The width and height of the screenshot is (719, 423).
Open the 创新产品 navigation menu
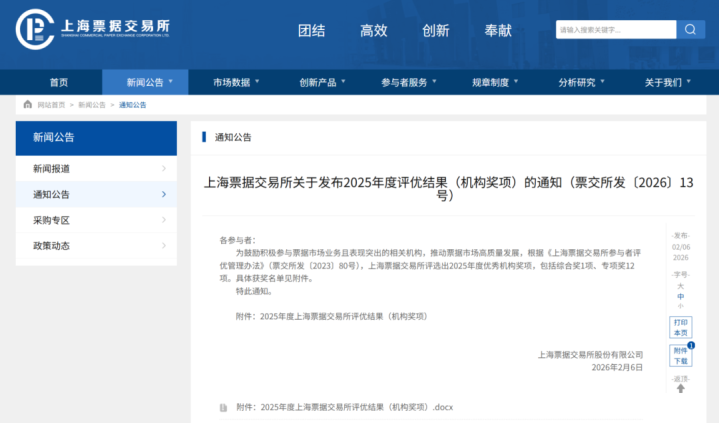tap(317, 82)
